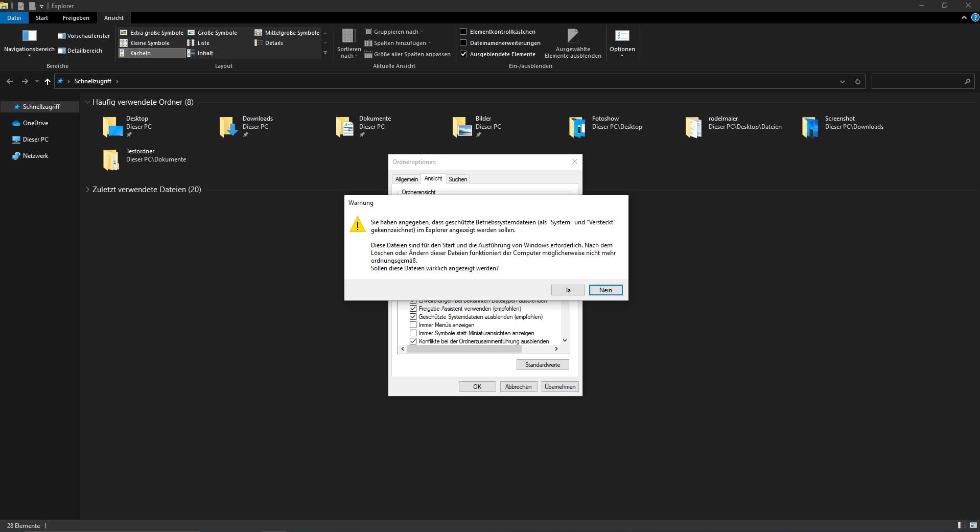Open Quick Access Toolbar customize arrow
This screenshot has height=532, width=980.
41,6
